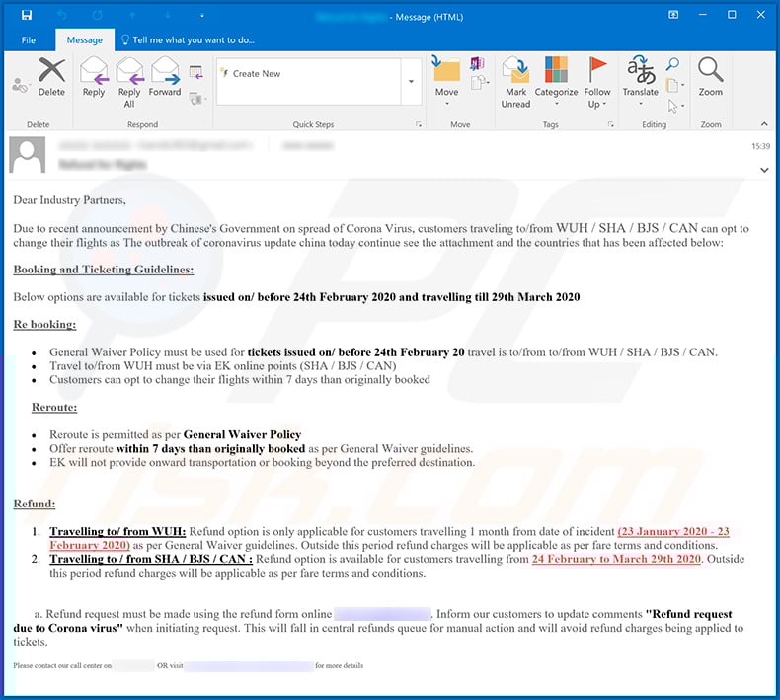Click the Tell me what you want to do box
Image resolution: width=780 pixels, height=700 pixels.
[188, 40]
